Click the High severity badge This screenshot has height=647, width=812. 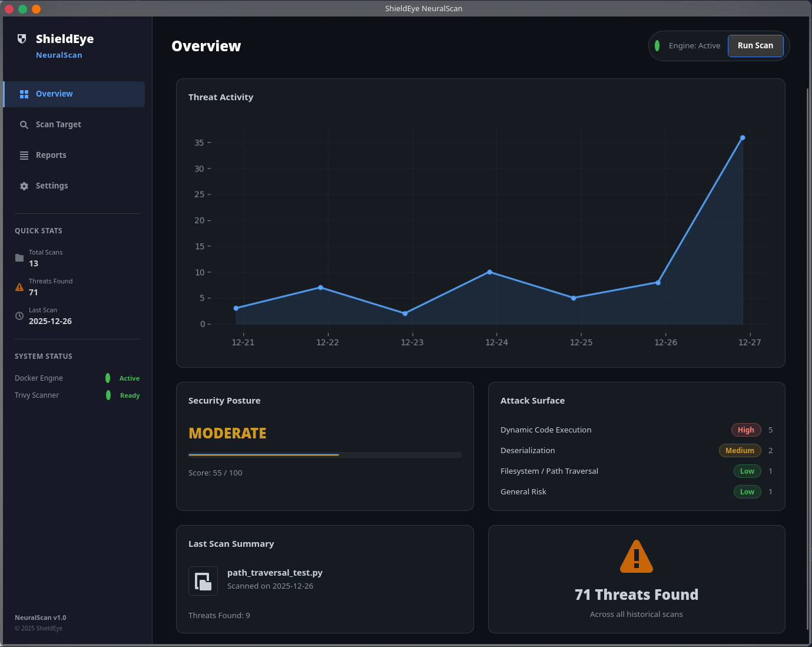[x=746, y=430]
